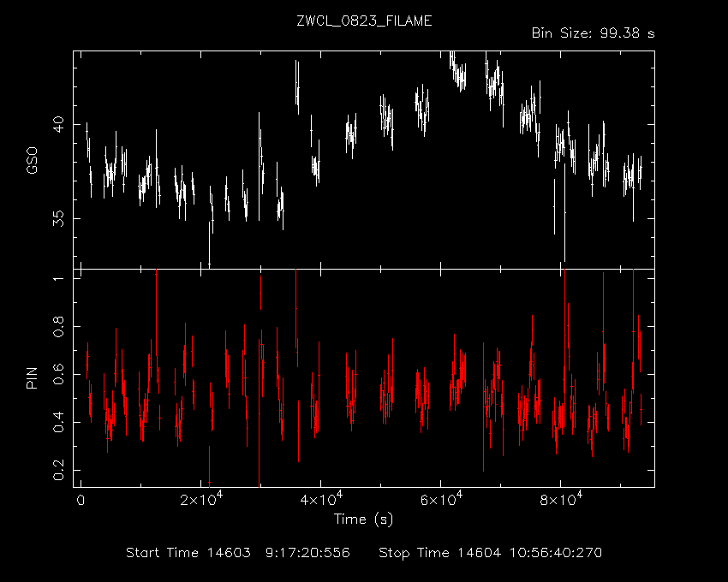Select the GSO y-axis label
Image resolution: width=728 pixels, height=582 pixels.
[x=32, y=160]
